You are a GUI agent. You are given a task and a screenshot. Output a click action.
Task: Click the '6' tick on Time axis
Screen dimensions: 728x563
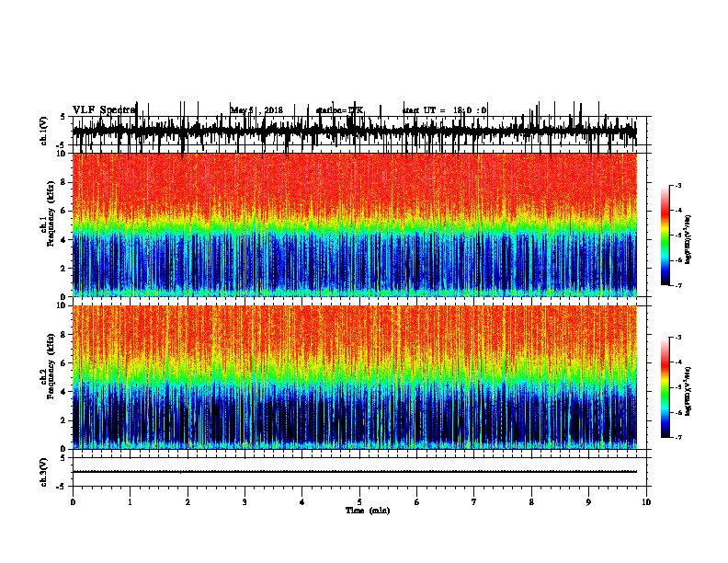tap(417, 502)
